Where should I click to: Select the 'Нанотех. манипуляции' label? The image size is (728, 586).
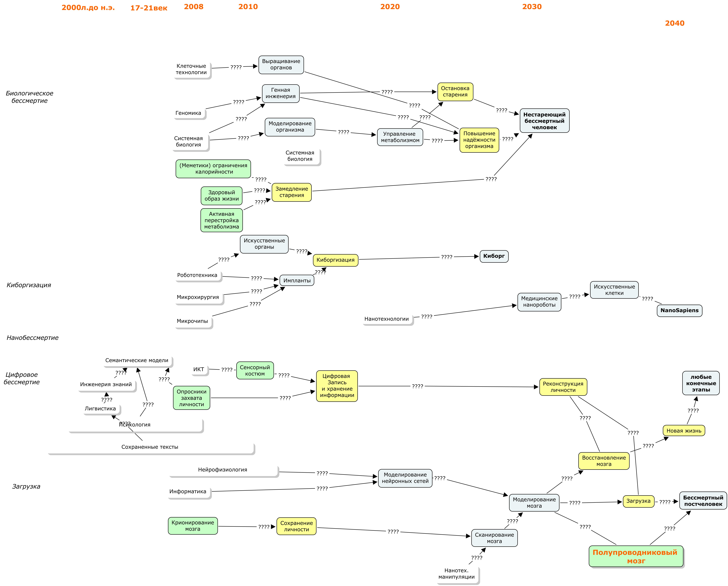(457, 574)
